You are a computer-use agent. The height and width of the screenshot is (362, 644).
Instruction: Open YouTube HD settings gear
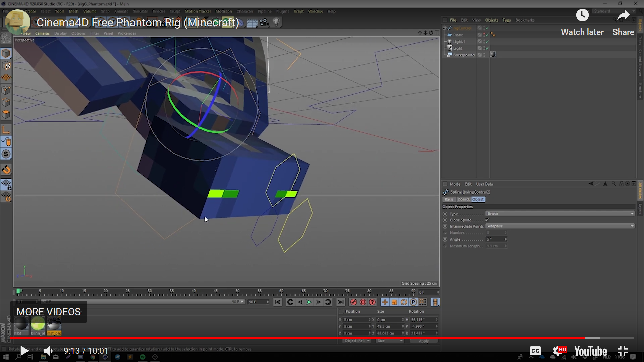[x=559, y=351]
